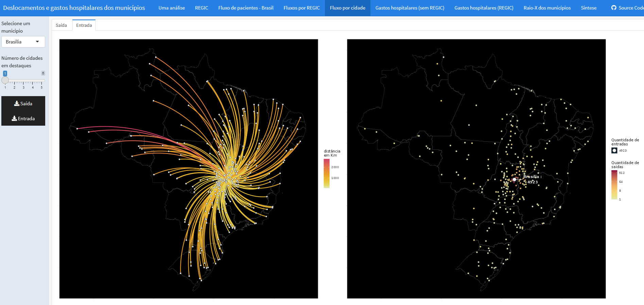Click the download icon on Saída button
This screenshot has width=644, height=305.
(x=17, y=104)
